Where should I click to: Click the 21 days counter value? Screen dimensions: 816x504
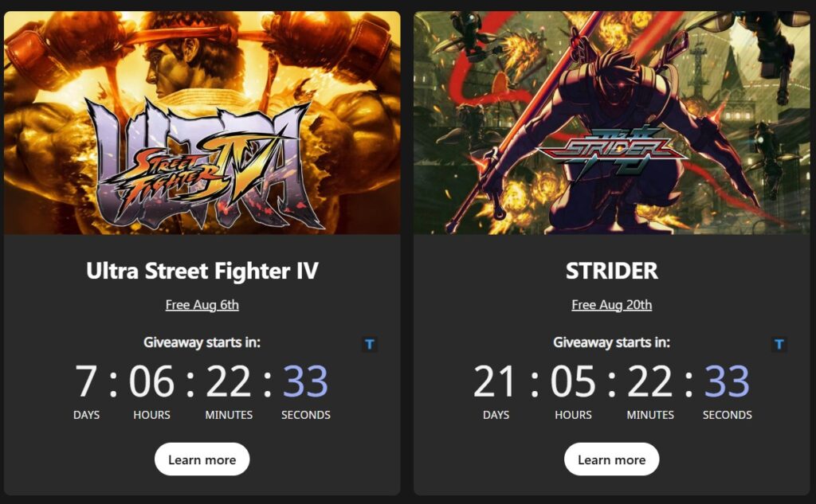tap(494, 381)
